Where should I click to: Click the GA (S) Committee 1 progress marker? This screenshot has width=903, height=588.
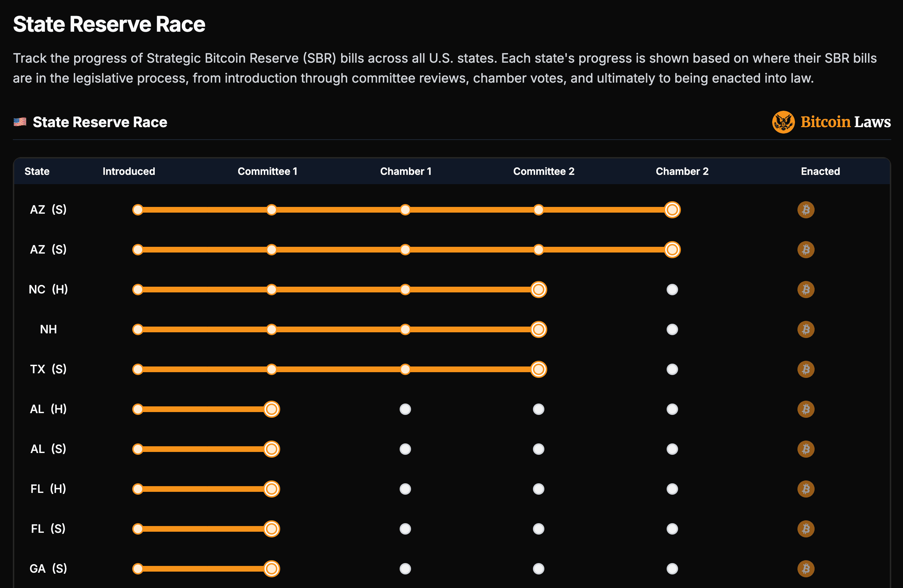pyautogui.click(x=272, y=569)
